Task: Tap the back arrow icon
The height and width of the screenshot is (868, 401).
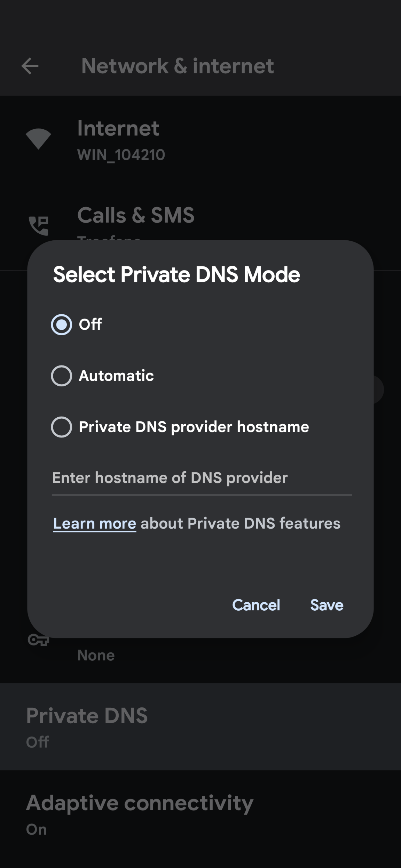Action: click(30, 66)
